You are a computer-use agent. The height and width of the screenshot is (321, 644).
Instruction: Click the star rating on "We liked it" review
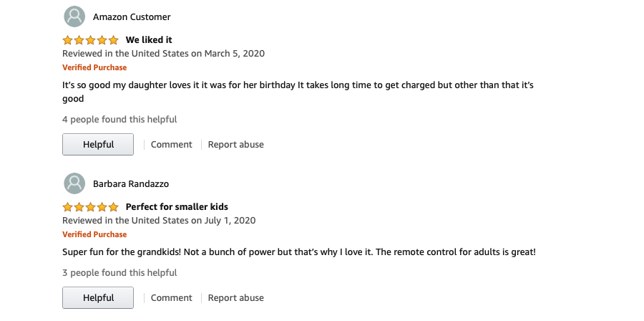[x=90, y=40]
